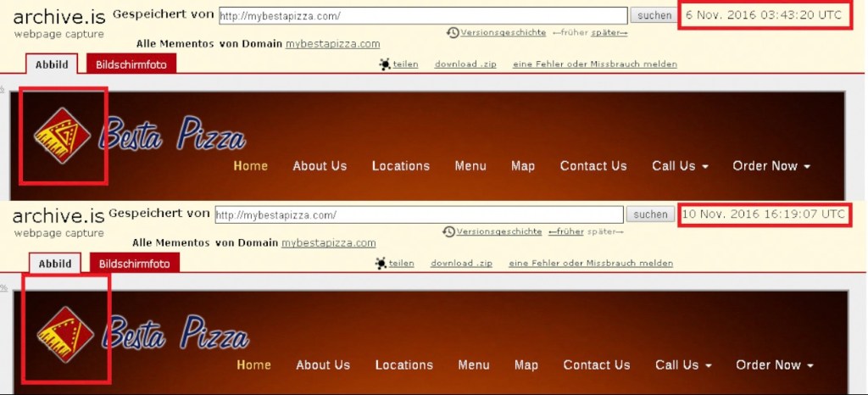This screenshot has width=868, height=395.
Task: Click the 'download .zip' link in the upper capture
Action: 465,64
